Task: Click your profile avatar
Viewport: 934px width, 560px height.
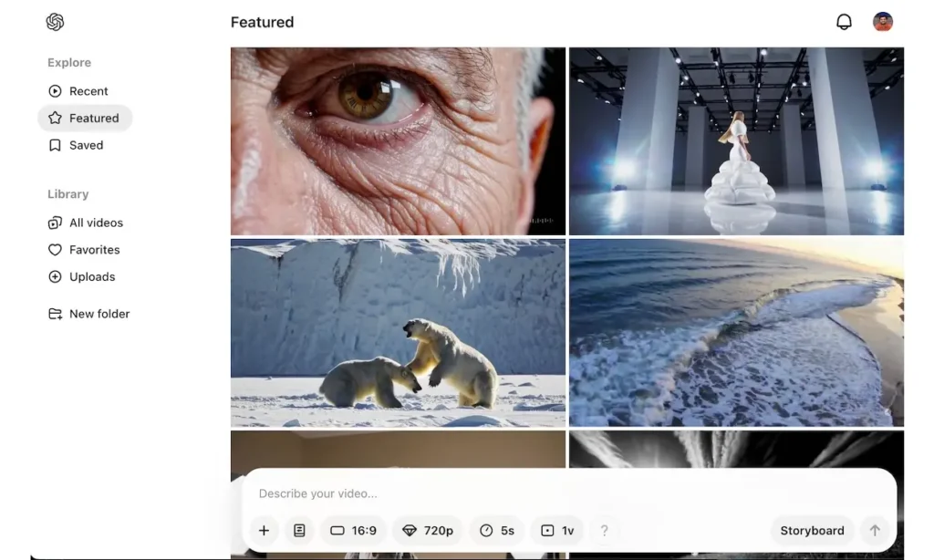Action: tap(882, 21)
